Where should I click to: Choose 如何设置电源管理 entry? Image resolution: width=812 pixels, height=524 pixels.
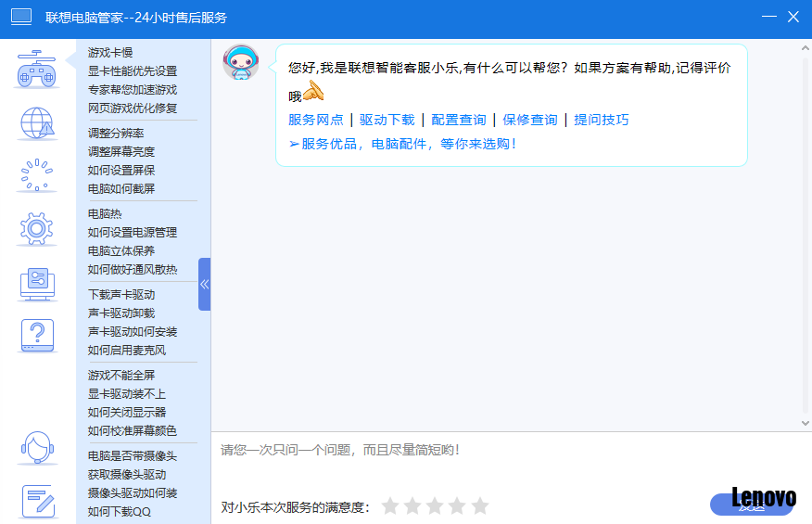tap(133, 233)
